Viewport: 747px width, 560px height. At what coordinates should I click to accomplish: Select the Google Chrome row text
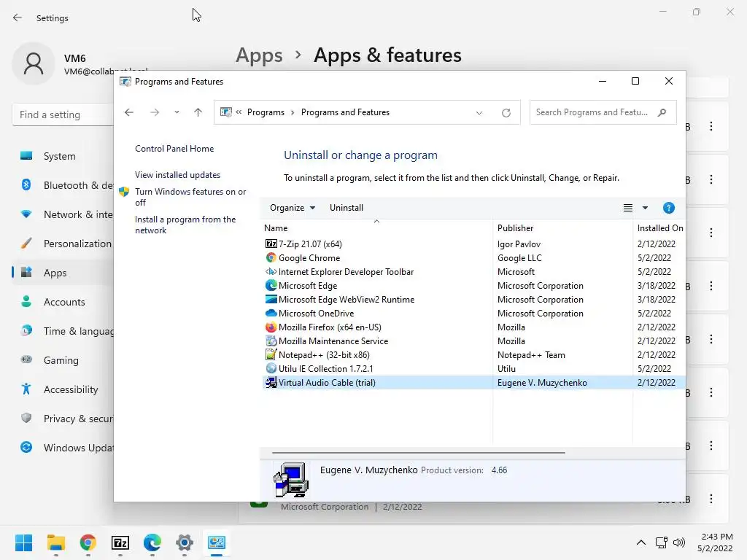(309, 257)
